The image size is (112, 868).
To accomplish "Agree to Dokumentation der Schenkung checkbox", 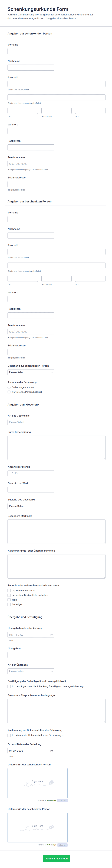I will coord(9,735).
